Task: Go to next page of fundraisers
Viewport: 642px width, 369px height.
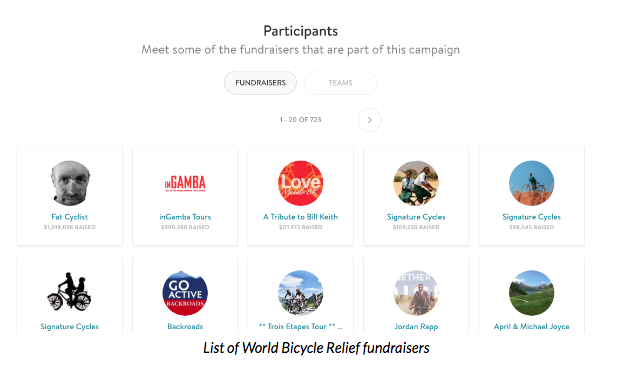Action: (370, 120)
